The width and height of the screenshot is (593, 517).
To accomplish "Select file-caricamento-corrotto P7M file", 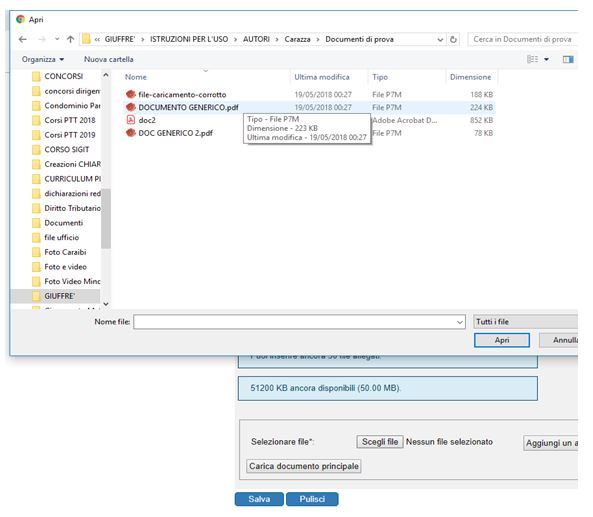I will click(182, 95).
